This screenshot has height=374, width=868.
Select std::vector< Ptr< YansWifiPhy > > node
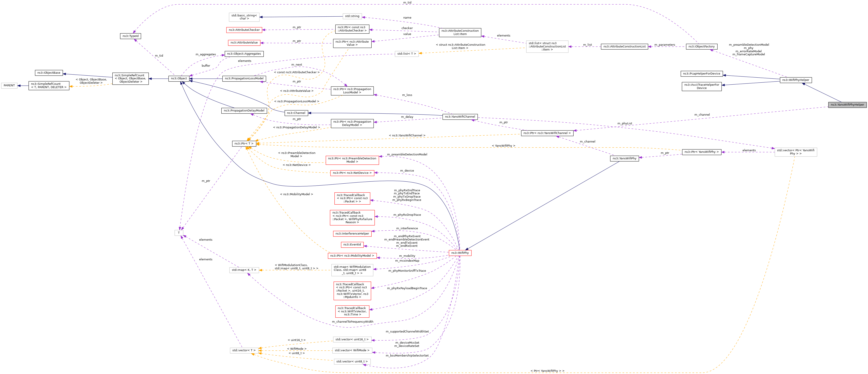(x=796, y=152)
